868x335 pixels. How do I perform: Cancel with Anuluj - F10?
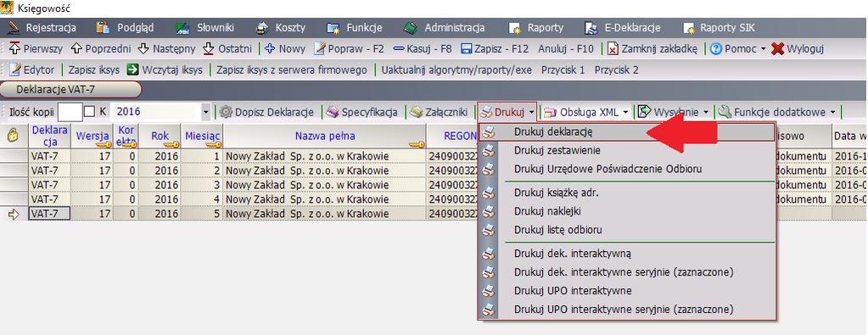pyautogui.click(x=565, y=48)
